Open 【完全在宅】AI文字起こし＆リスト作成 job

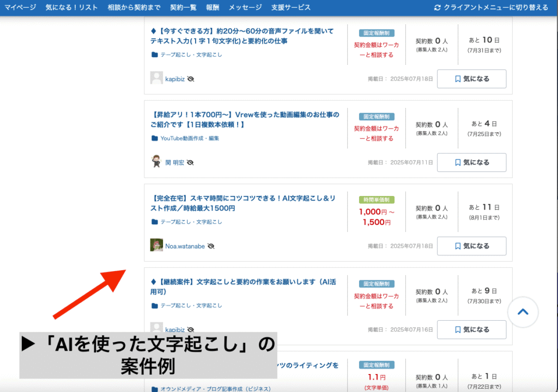click(x=243, y=203)
